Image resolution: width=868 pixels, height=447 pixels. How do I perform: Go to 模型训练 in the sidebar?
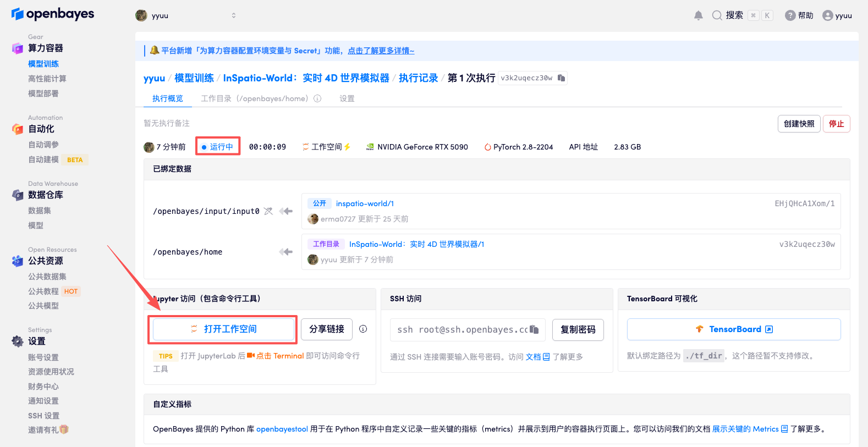pos(43,64)
